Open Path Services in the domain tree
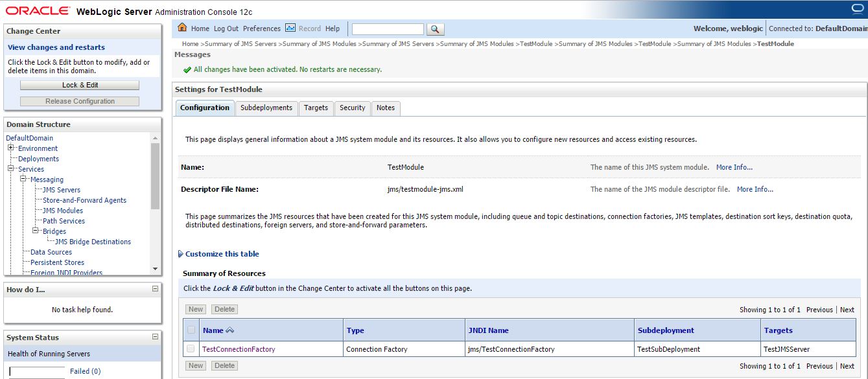This screenshot has height=379, width=868. point(64,221)
